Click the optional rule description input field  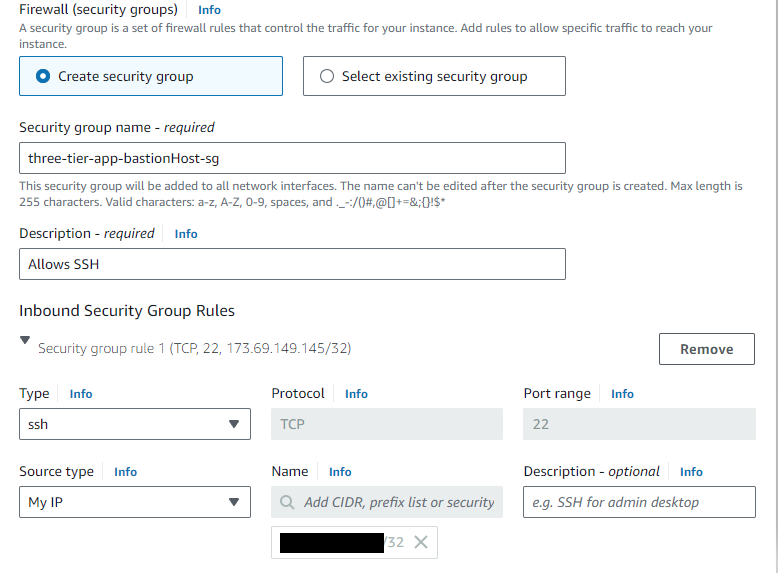[x=638, y=502]
